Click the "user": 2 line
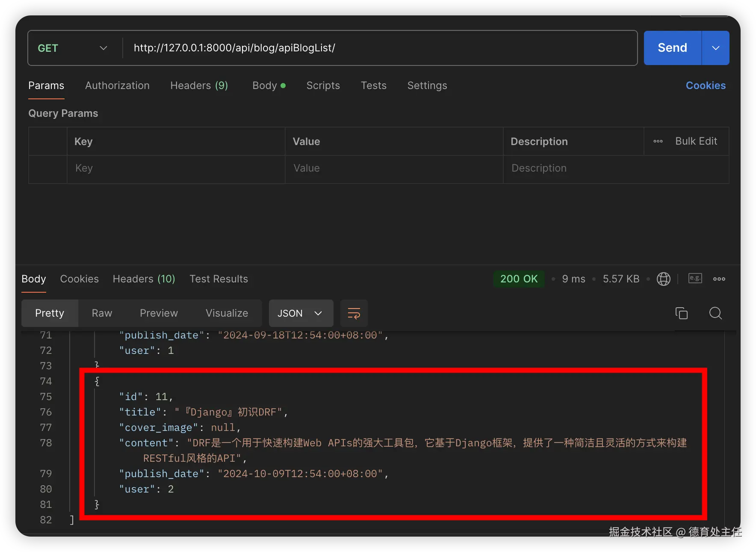Viewport: 756px width, 552px height. tap(146, 489)
